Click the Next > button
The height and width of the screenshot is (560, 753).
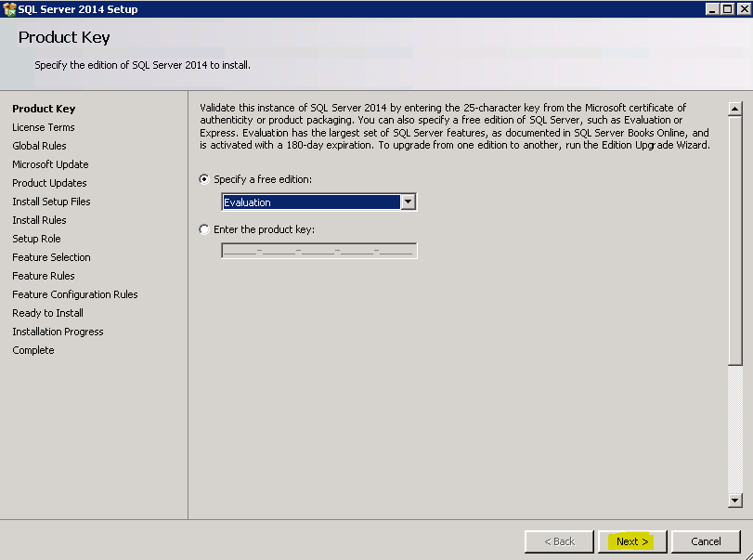pos(632,541)
